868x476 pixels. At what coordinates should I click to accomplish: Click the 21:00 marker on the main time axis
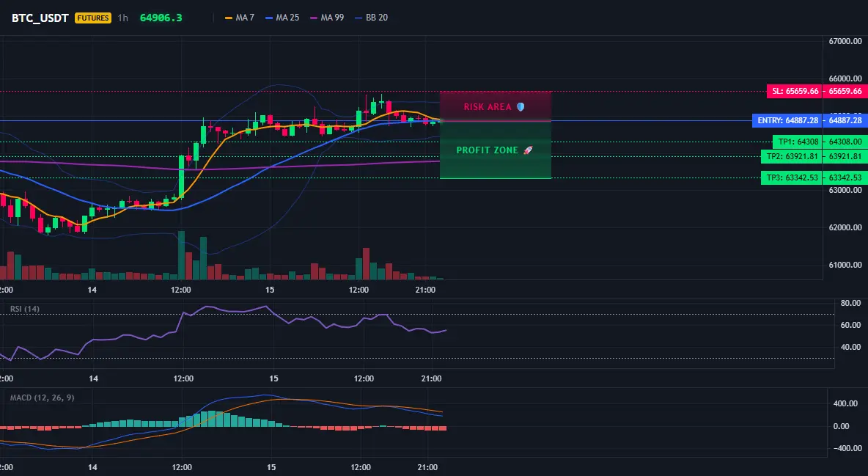coord(424,290)
